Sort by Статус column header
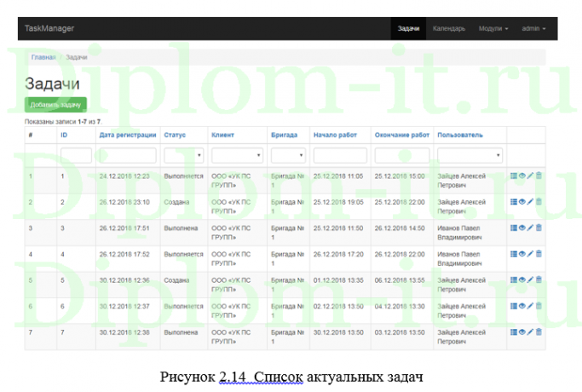The height and width of the screenshot is (392, 582). click(x=175, y=135)
